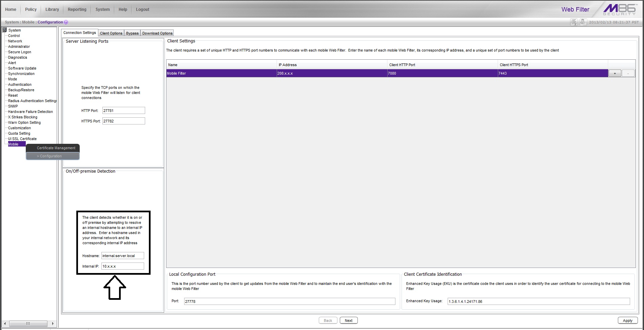644x330 pixels.
Task: Click the lightning bolt X icon
Action: coord(573,22)
